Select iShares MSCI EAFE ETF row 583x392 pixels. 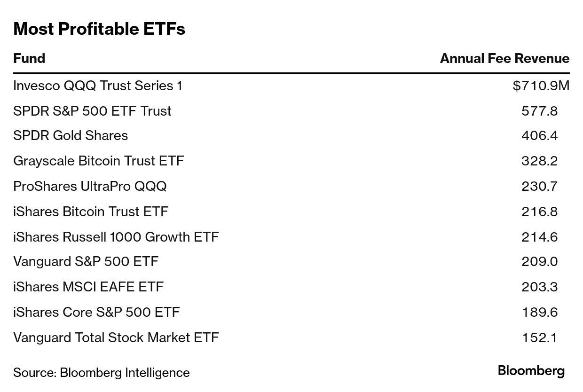(x=88, y=287)
